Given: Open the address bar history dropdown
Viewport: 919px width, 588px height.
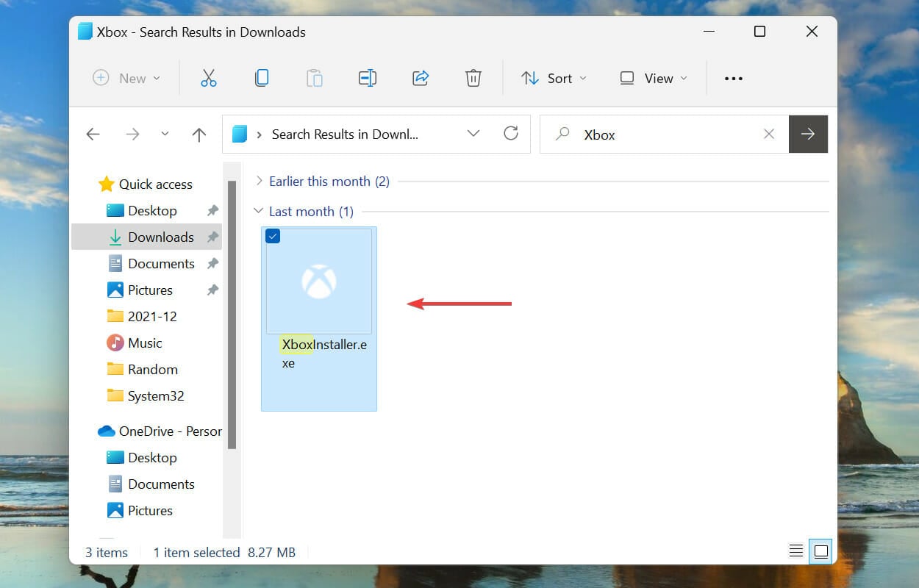Looking at the screenshot, I should (473, 133).
